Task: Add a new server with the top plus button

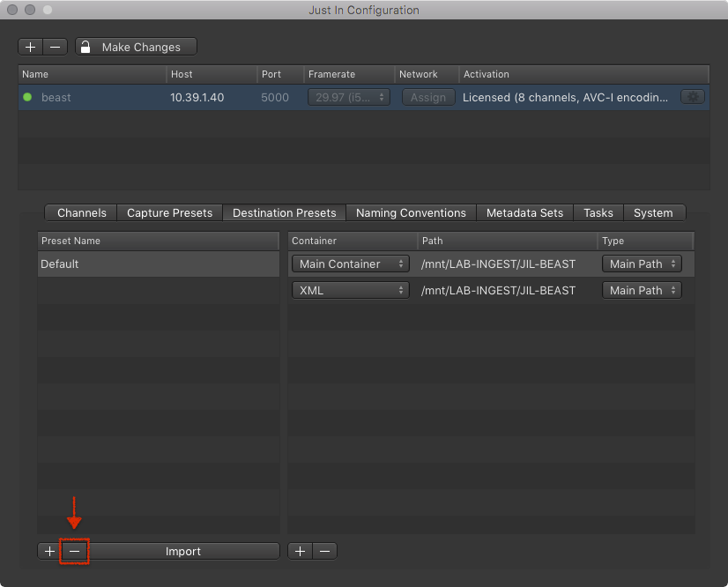Action: 31,47
